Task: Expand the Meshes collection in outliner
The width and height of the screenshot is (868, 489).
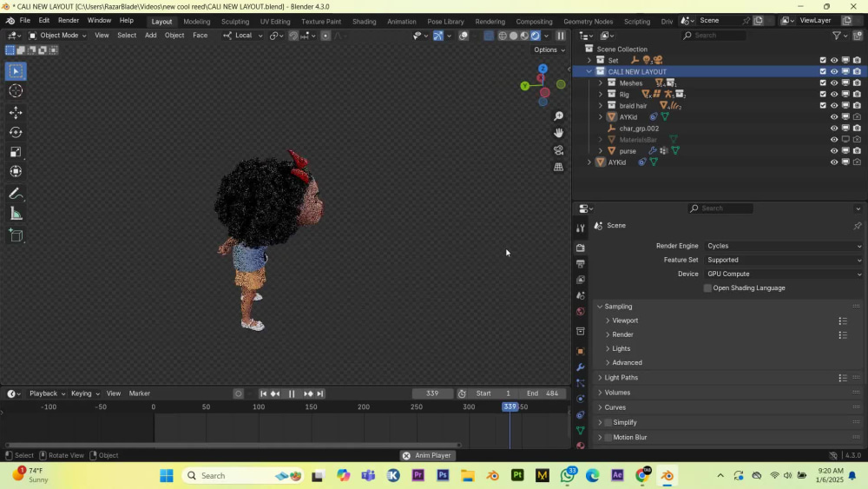Action: tap(600, 83)
